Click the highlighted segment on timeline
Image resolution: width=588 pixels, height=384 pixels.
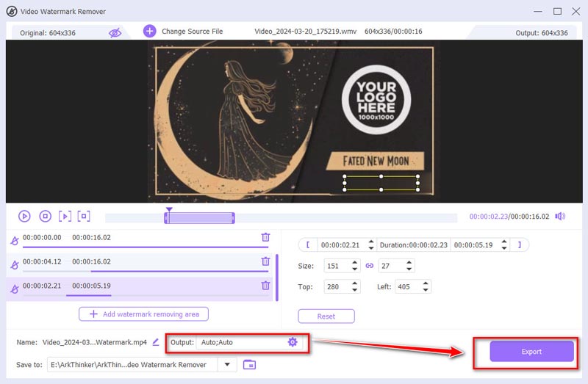[x=199, y=218]
